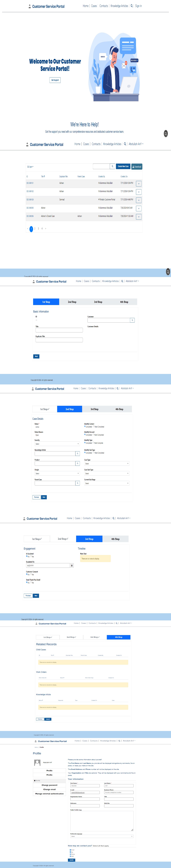Expand row actions for case CID-000128

139,200
